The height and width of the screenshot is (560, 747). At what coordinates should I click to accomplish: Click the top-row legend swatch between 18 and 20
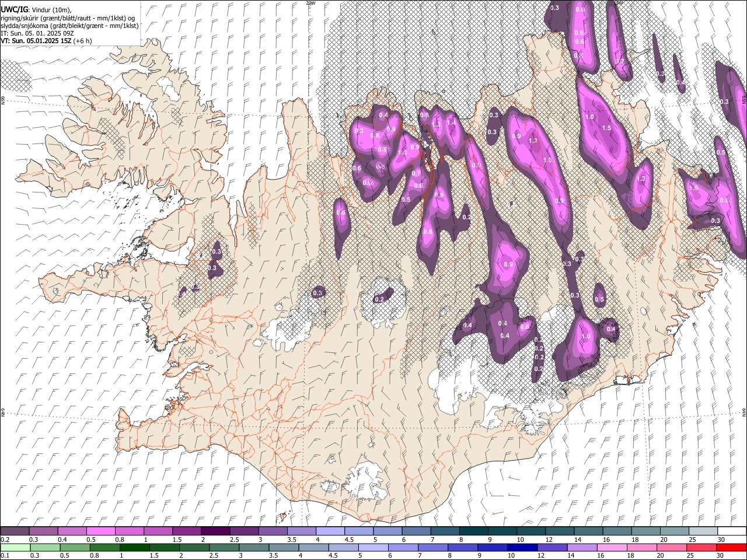[646, 531]
